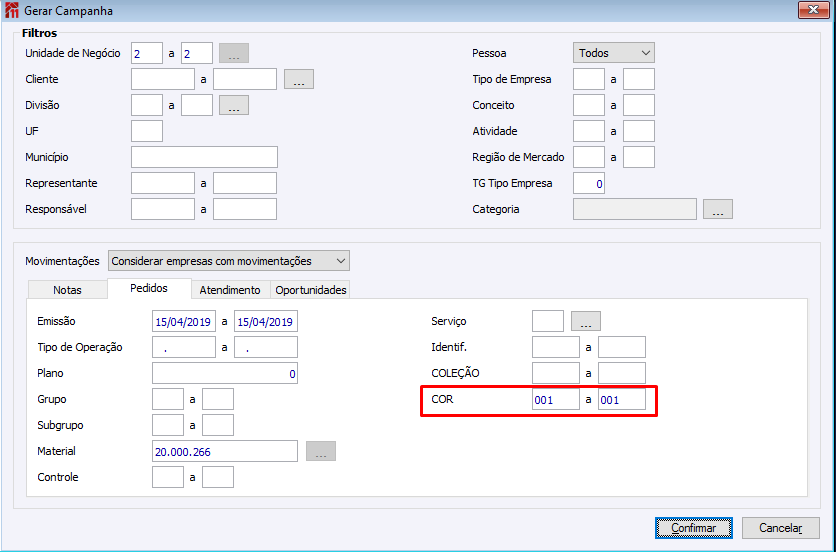This screenshot has width=836, height=552.
Task: Click the second Unidade de Negócio field
Action: (x=197, y=53)
